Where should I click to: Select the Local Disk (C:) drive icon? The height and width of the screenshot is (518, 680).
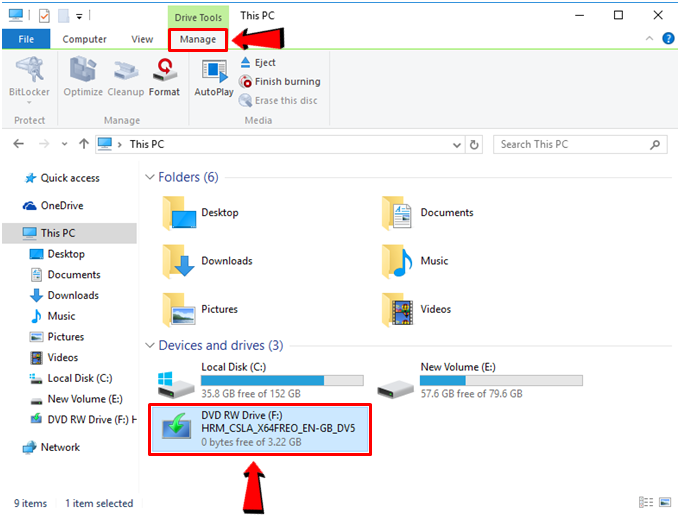(x=176, y=385)
